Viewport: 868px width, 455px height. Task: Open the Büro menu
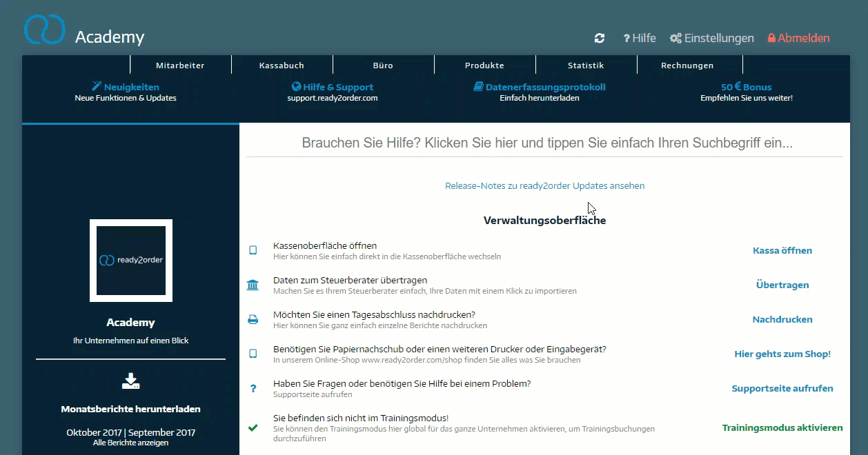tap(383, 65)
